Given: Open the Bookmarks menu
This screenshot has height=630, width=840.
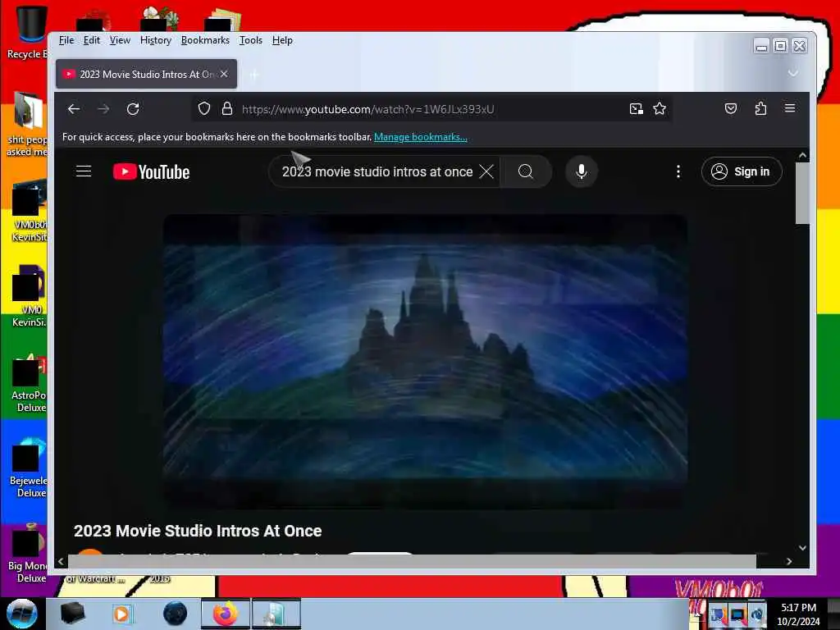Looking at the screenshot, I should tap(205, 40).
